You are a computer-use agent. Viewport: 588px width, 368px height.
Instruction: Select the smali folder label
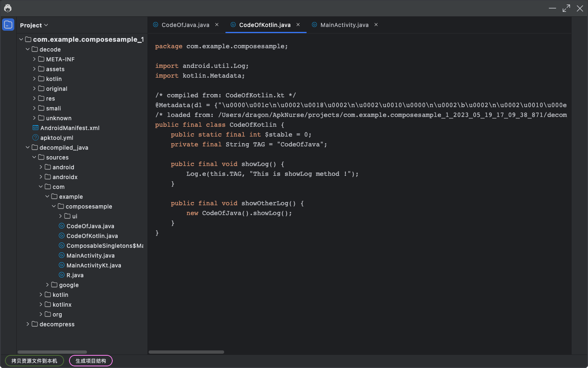click(x=53, y=108)
